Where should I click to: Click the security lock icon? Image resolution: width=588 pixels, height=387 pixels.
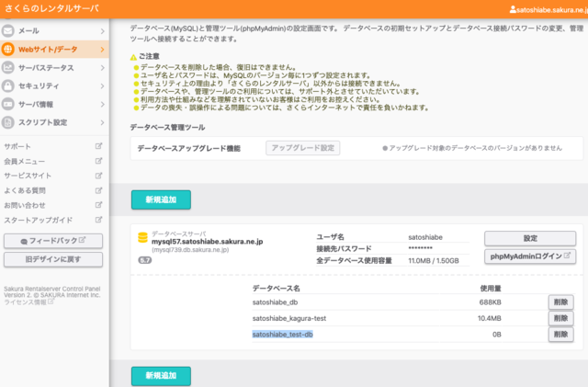8,86
